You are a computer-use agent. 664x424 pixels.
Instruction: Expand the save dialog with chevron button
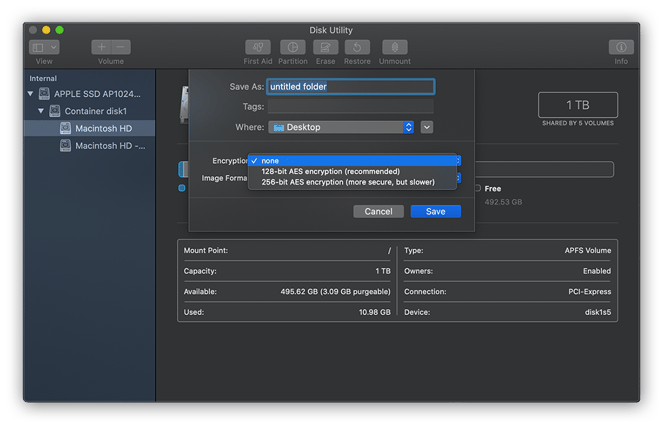[x=427, y=127]
